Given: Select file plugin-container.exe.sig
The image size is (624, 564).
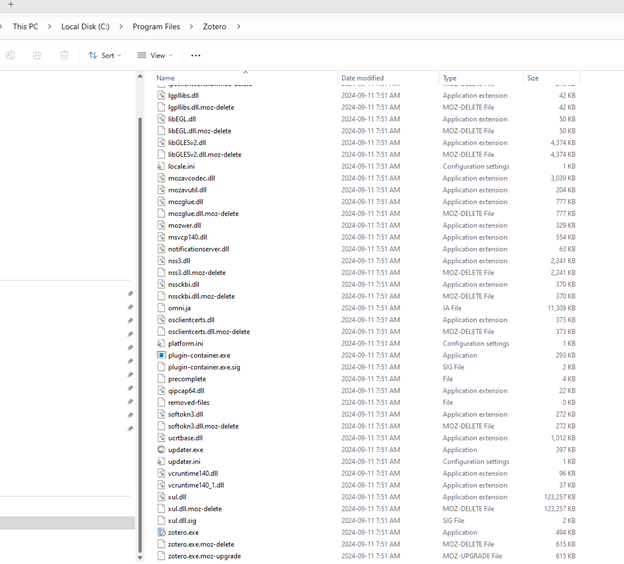Looking at the screenshot, I should click(x=204, y=367).
